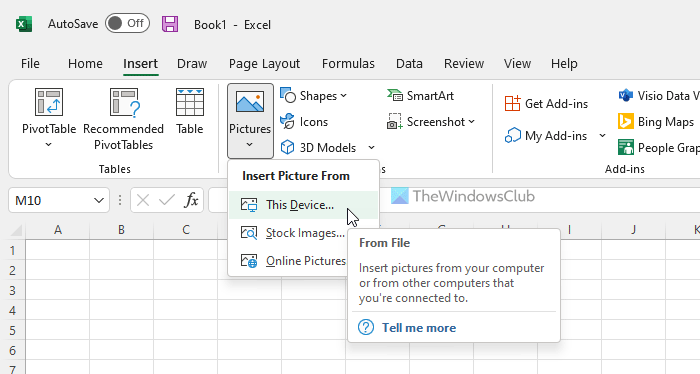Switch to the Formulas tab
This screenshot has height=374, width=700.
point(348,63)
